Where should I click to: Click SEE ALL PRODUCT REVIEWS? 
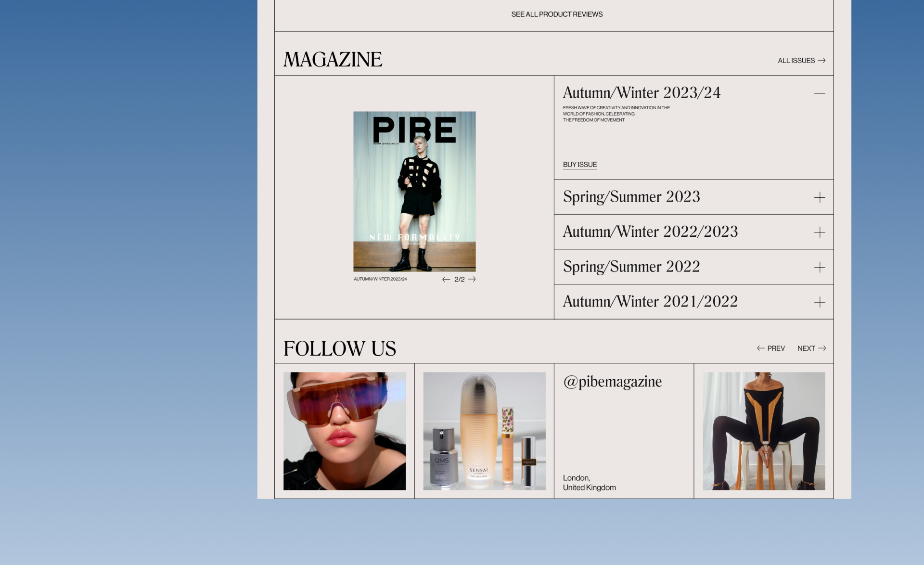(x=557, y=14)
